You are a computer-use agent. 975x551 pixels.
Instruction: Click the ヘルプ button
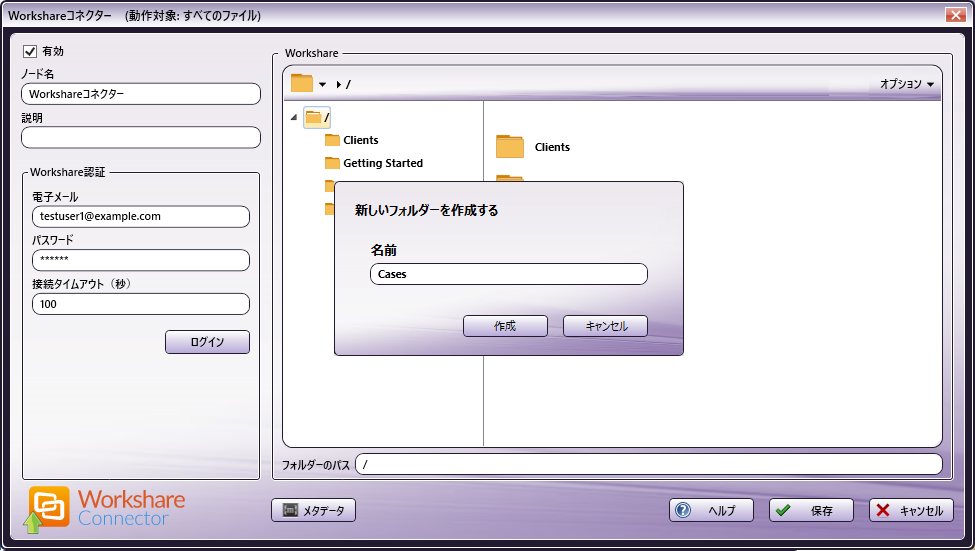pyautogui.click(x=711, y=511)
